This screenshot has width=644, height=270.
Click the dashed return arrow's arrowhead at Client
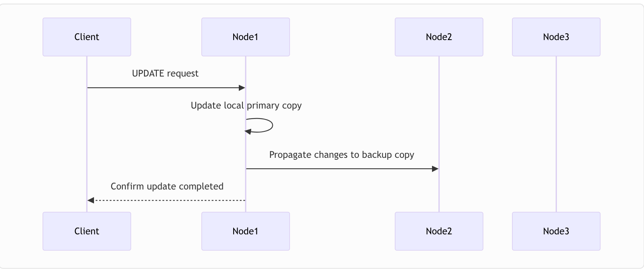[x=91, y=200]
